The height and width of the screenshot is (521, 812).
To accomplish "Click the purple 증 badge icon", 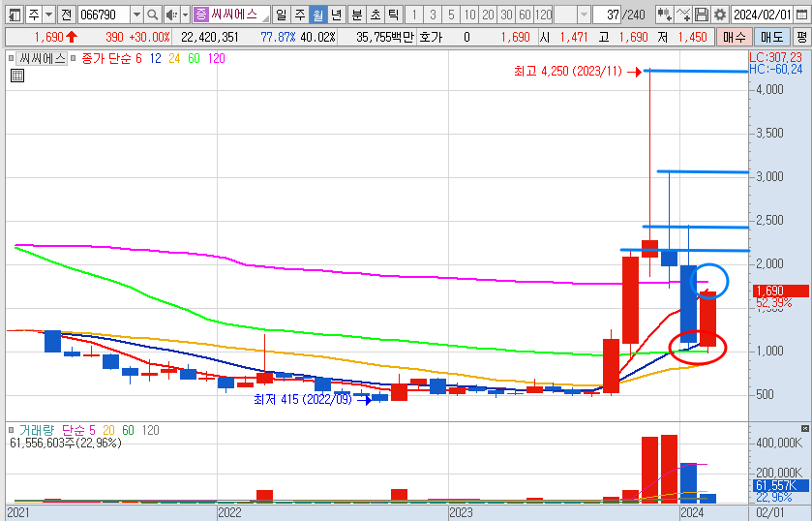I will coord(200,15).
